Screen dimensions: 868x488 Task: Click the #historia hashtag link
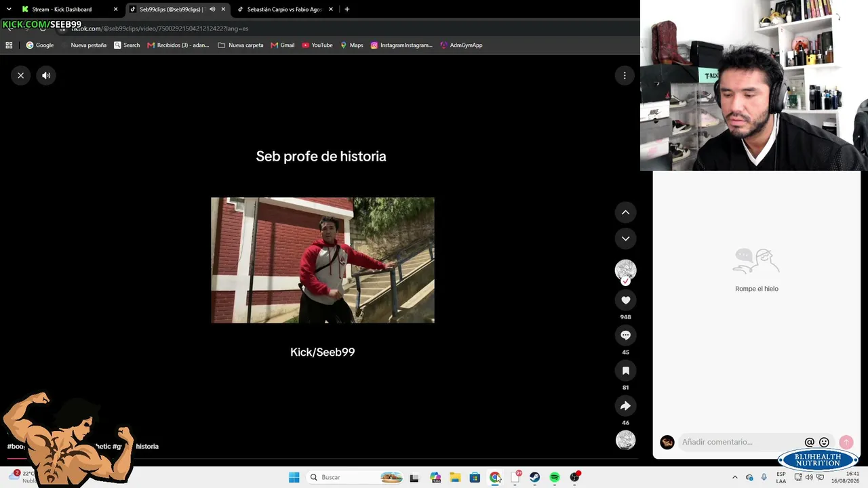147,446
